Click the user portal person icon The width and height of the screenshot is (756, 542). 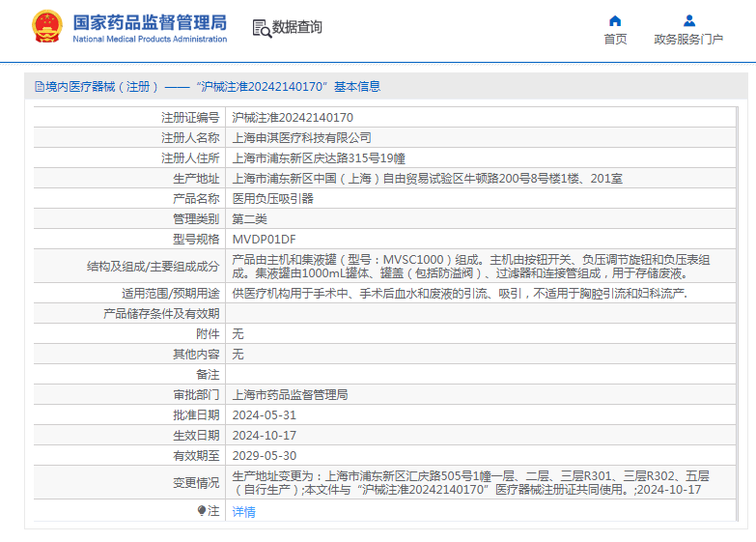click(x=689, y=20)
